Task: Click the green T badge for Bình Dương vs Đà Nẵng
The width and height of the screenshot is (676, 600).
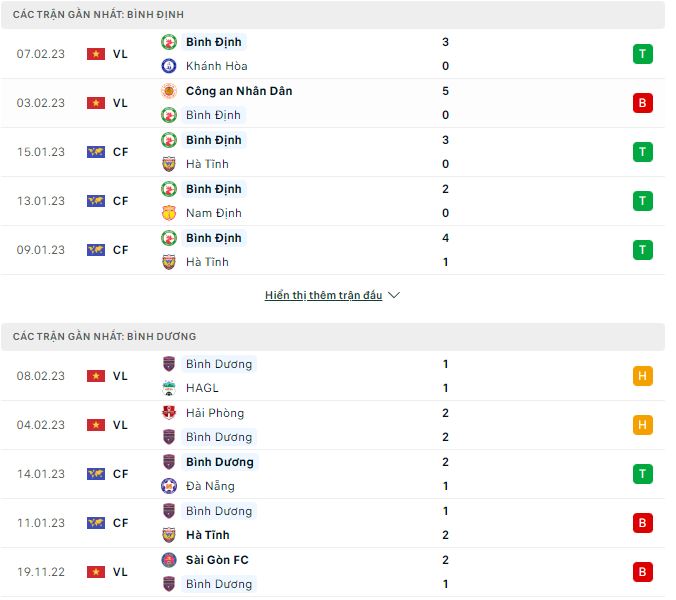Action: tap(643, 474)
